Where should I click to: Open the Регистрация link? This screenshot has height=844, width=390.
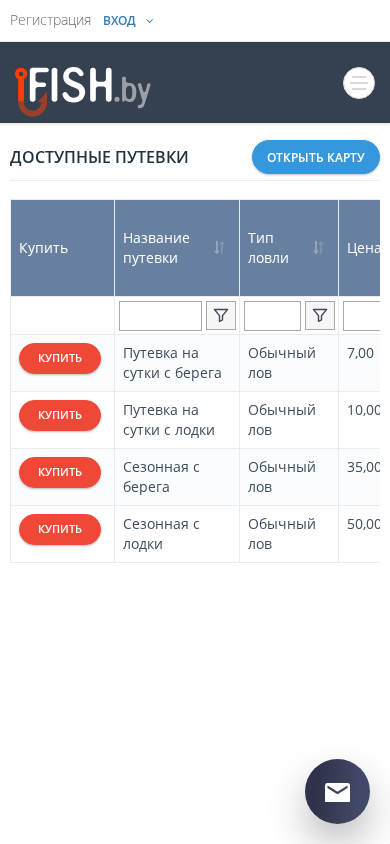tap(51, 20)
